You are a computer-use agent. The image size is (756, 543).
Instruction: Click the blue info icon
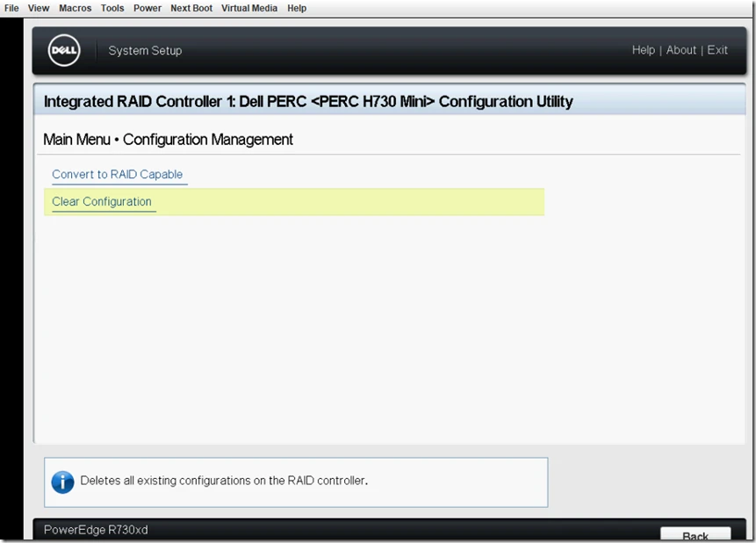coord(62,481)
